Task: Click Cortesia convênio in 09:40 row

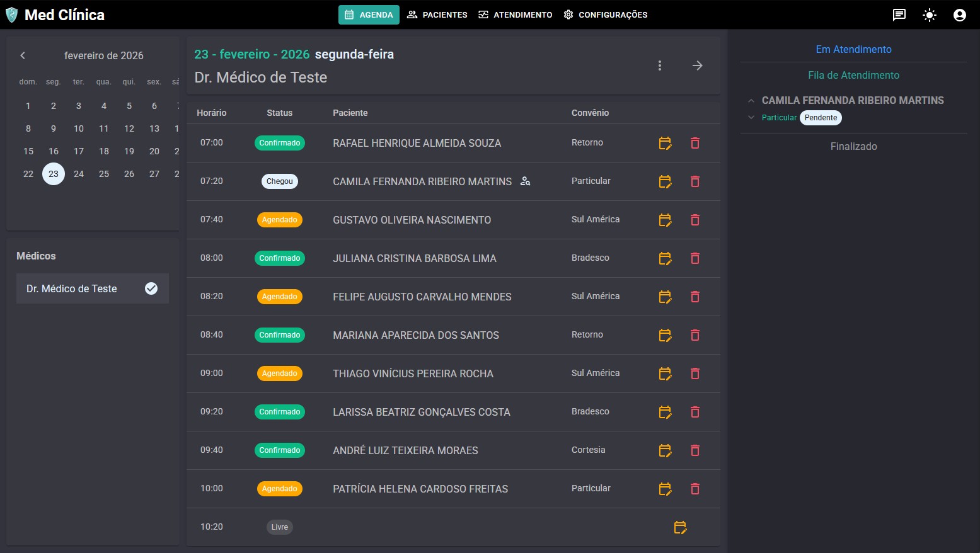Action: [589, 450]
